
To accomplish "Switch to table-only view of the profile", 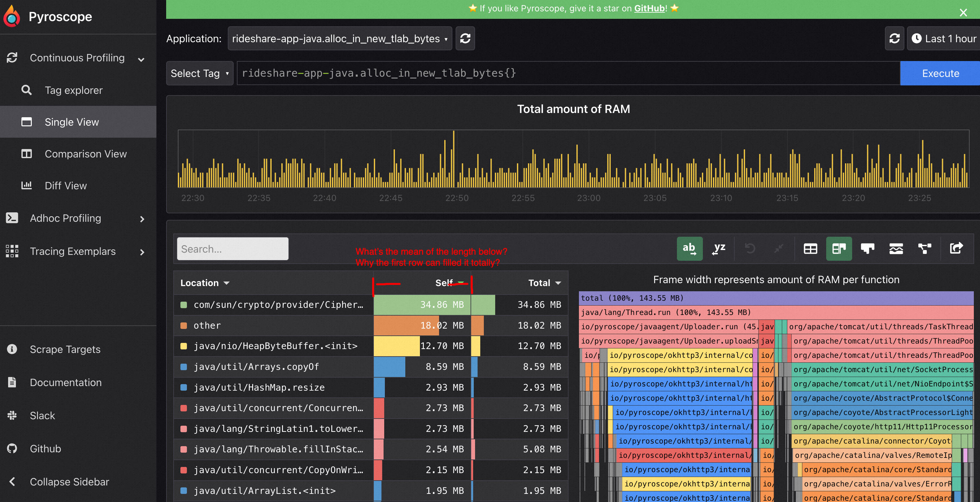I will point(811,248).
